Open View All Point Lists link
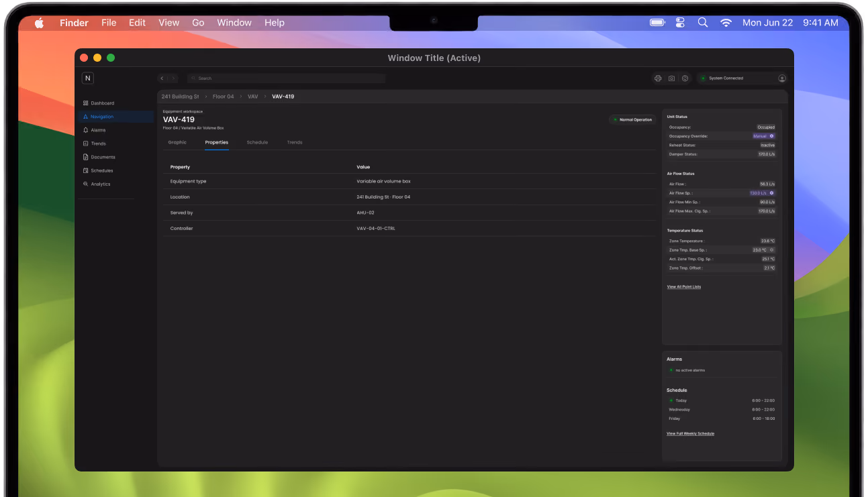 [684, 287]
